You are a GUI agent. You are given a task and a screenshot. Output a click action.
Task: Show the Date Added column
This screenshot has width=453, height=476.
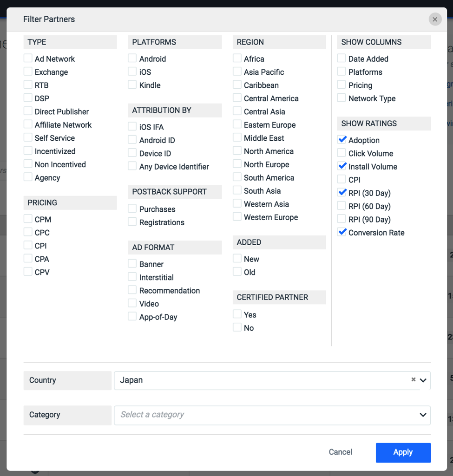[342, 59]
